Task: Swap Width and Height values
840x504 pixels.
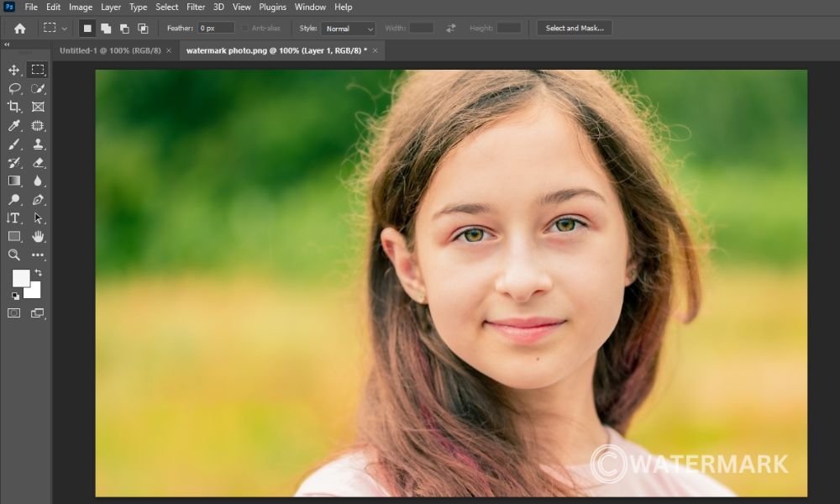Action: pyautogui.click(x=450, y=28)
